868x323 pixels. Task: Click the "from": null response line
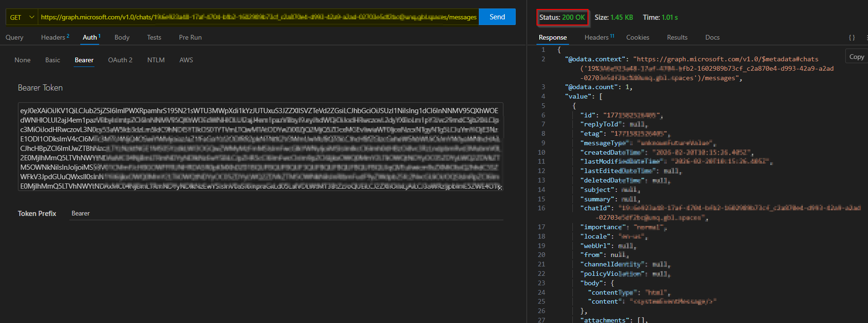pos(604,255)
